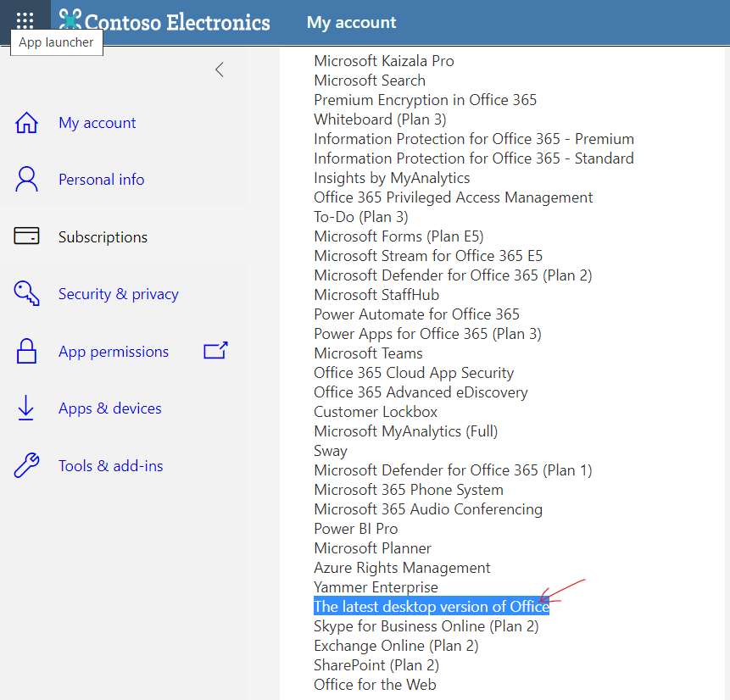Click 'Office 365 Privileged Access Management'
Image resolution: width=730 pixels, height=700 pixels.
tap(454, 197)
